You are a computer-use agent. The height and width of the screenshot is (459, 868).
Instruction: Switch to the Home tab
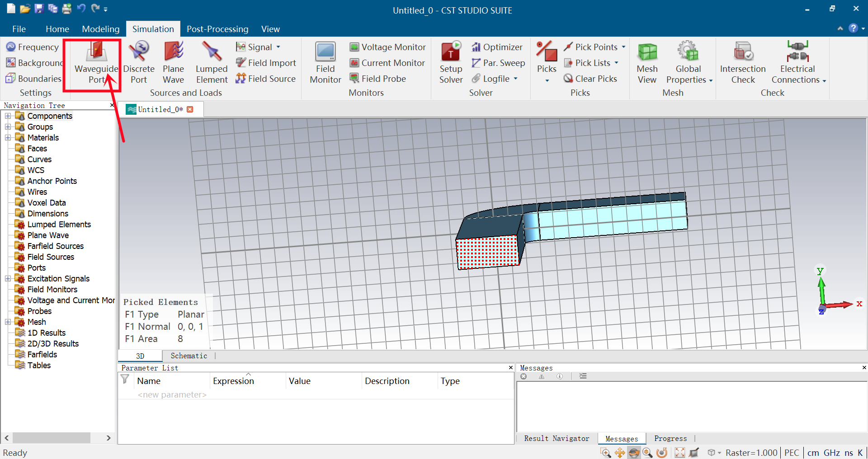57,29
